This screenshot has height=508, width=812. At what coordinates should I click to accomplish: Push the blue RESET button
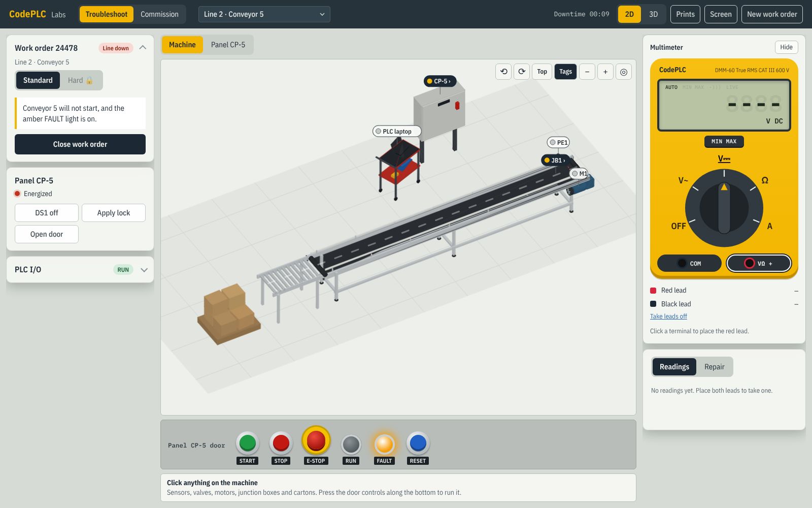[418, 443]
